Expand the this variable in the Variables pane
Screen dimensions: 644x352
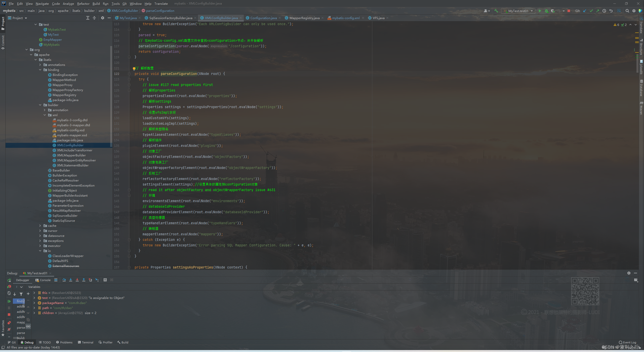tap(34, 293)
